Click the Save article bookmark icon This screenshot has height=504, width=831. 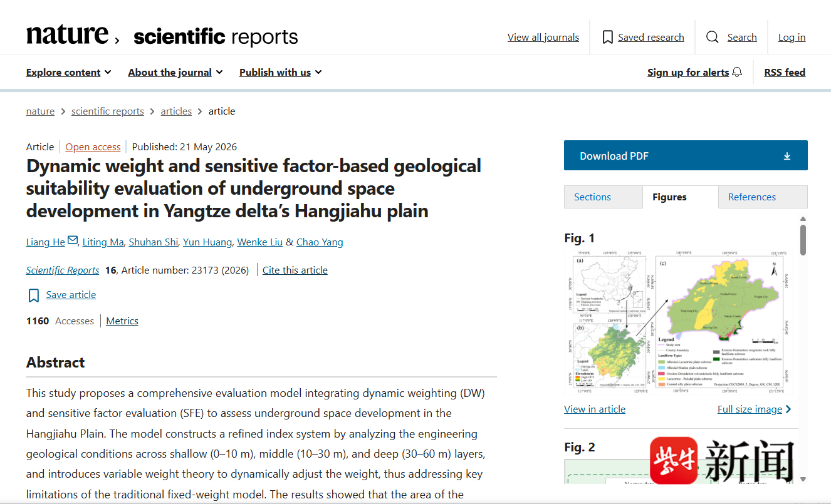pos(34,296)
